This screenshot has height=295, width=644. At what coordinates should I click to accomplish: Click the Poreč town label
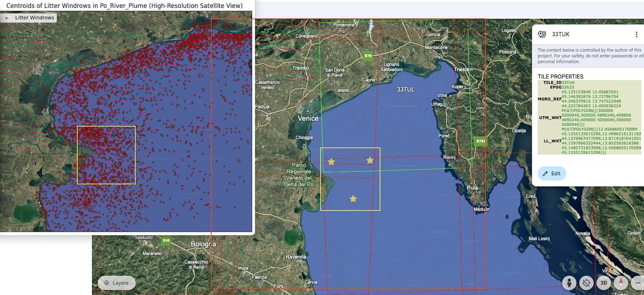(x=444, y=136)
